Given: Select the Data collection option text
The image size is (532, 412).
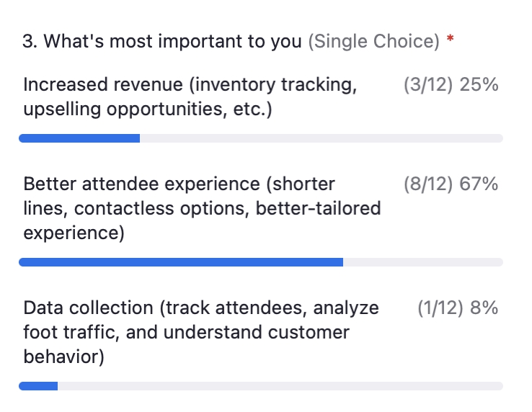Looking at the screenshot, I should click(201, 332).
